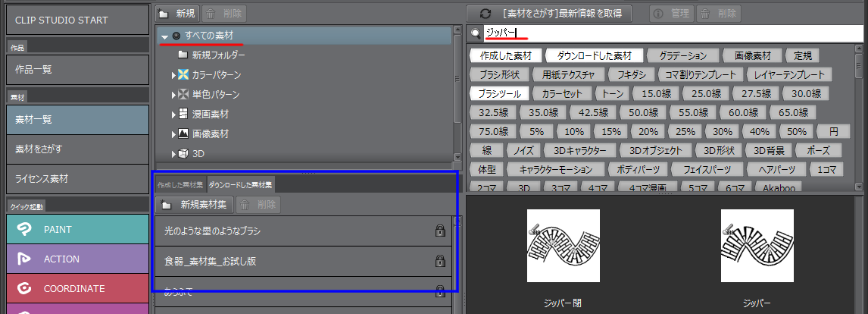868x314 pixels.
Task: Switch to the ダウンロードした素材集 tab
Action: [x=241, y=184]
